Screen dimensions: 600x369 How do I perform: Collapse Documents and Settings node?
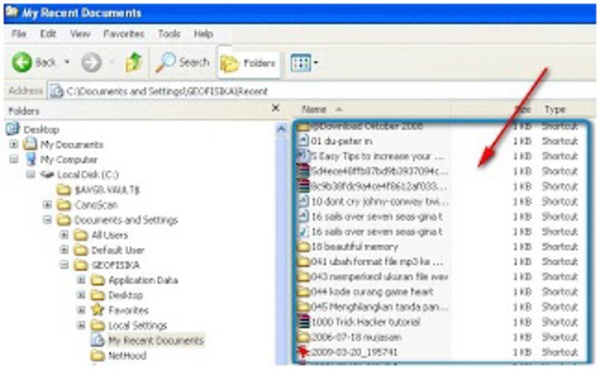(x=47, y=220)
